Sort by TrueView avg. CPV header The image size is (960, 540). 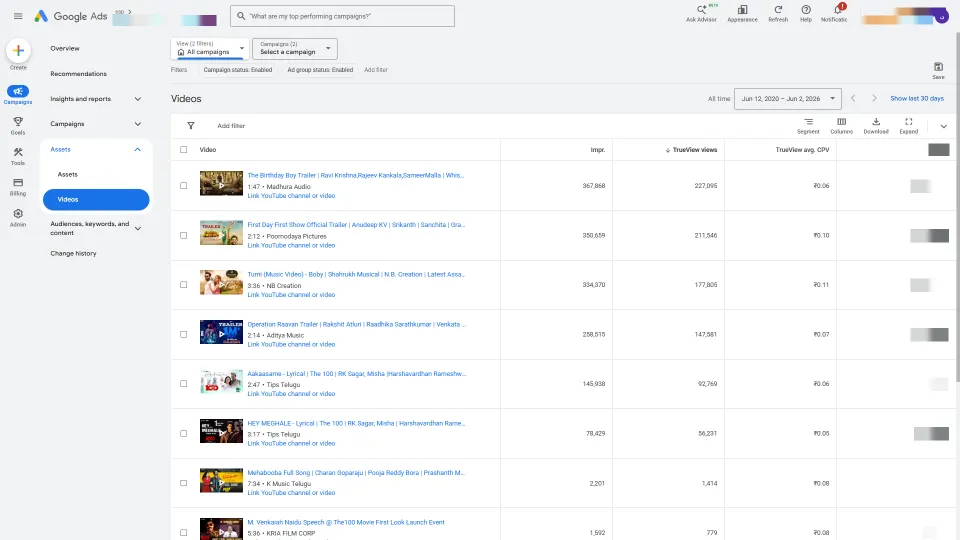802,149
